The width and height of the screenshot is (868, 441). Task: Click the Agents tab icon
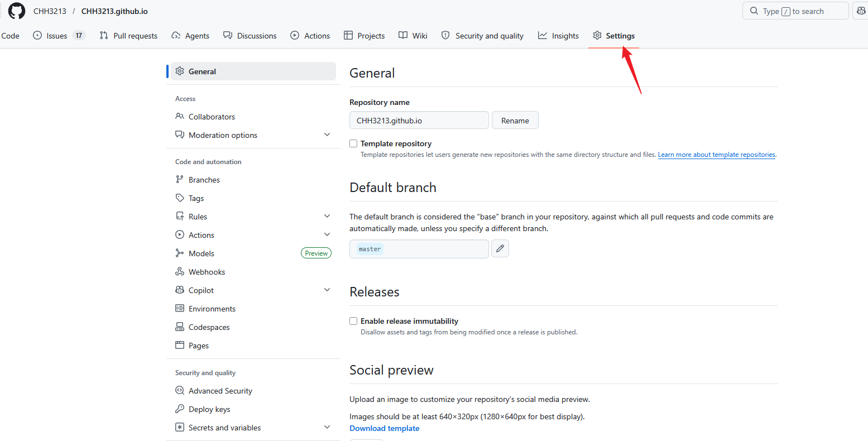(176, 36)
